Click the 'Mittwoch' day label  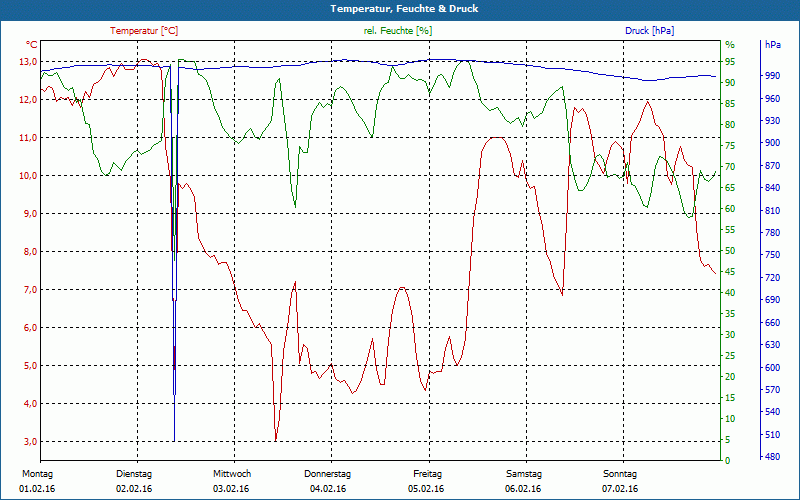click(x=232, y=474)
